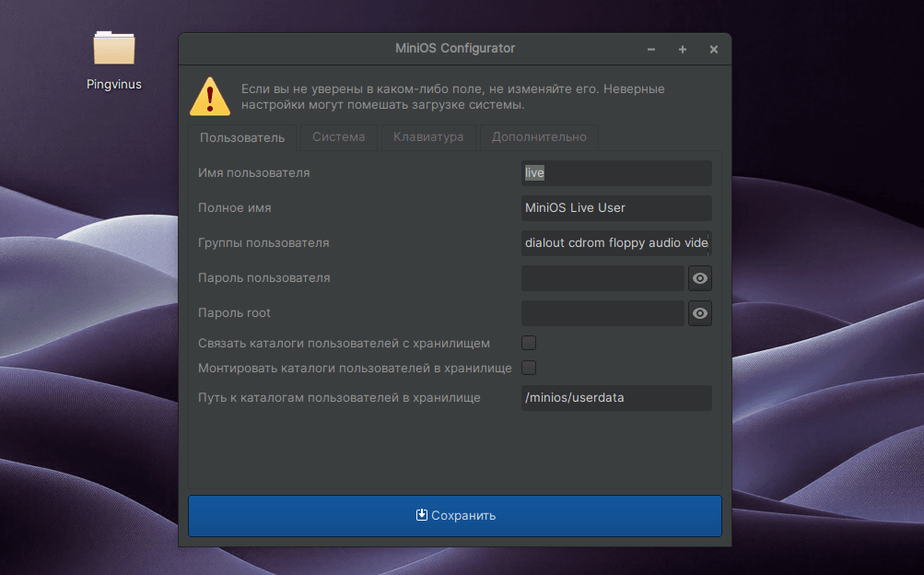924x575 pixels.
Task: Click the /minios/userdata path field
Action: tap(616, 398)
